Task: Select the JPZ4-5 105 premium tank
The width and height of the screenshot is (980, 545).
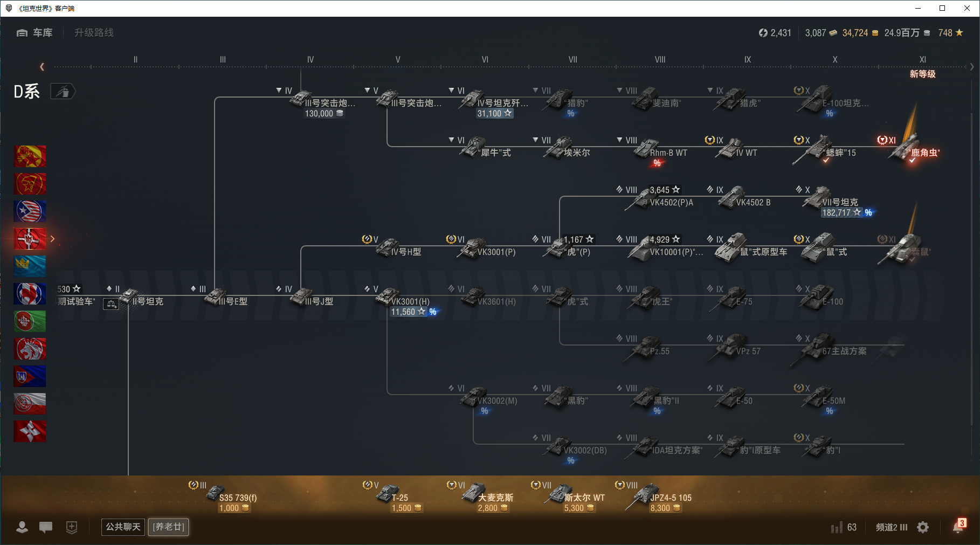Action: [x=653, y=496]
